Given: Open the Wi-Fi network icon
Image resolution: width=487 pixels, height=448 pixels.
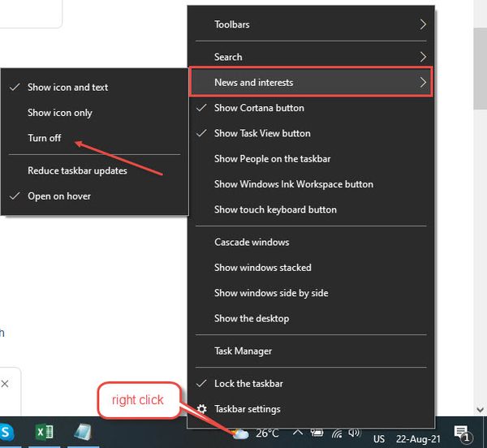Looking at the screenshot, I should coord(336,433).
